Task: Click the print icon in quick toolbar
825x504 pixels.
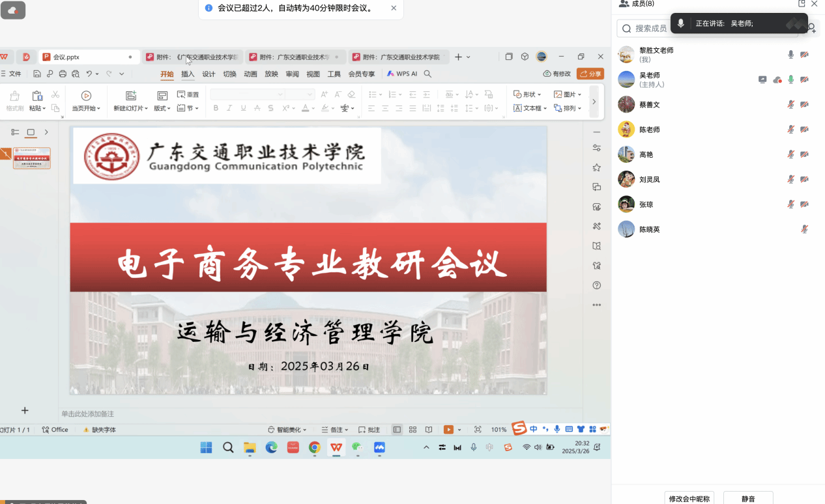Action: coord(63,74)
